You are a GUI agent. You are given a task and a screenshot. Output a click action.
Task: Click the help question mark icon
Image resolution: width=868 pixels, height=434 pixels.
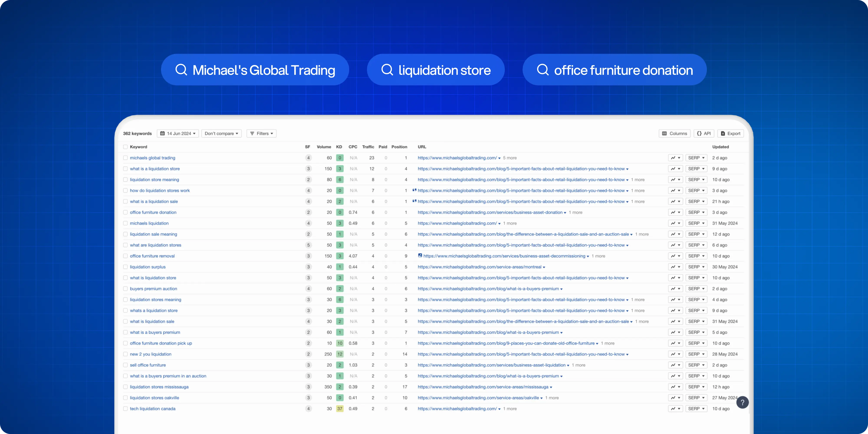(x=742, y=402)
